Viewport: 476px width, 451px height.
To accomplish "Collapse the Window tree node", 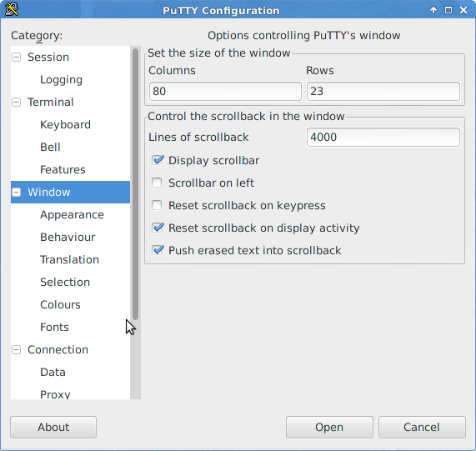I will [17, 192].
